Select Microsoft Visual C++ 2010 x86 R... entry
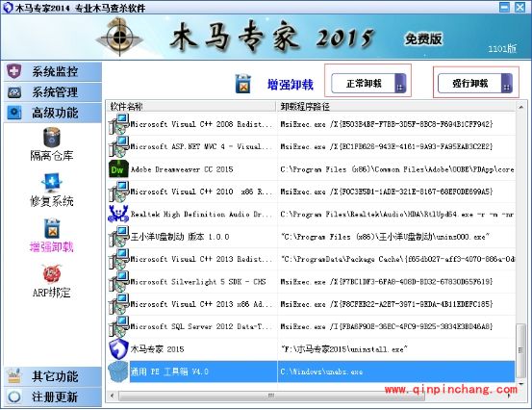The image size is (532, 410). coord(201,192)
